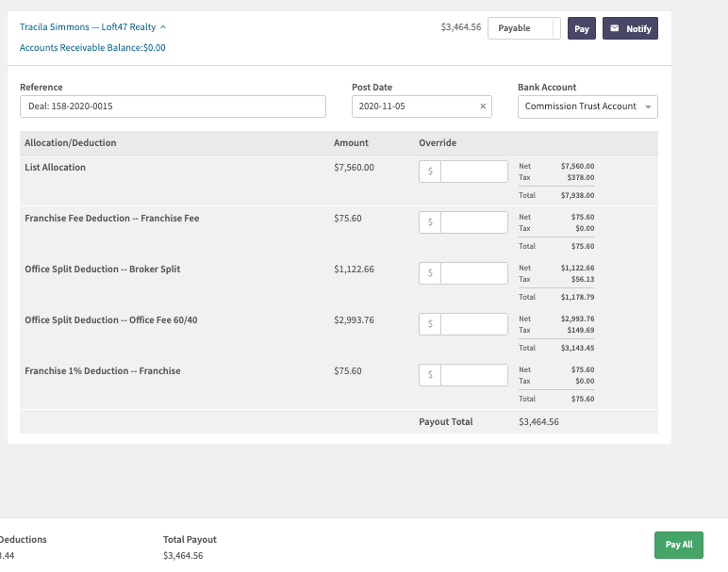Click the Broker Split override input
Image resolution: width=728 pixels, height=572 pixels.
(x=473, y=273)
